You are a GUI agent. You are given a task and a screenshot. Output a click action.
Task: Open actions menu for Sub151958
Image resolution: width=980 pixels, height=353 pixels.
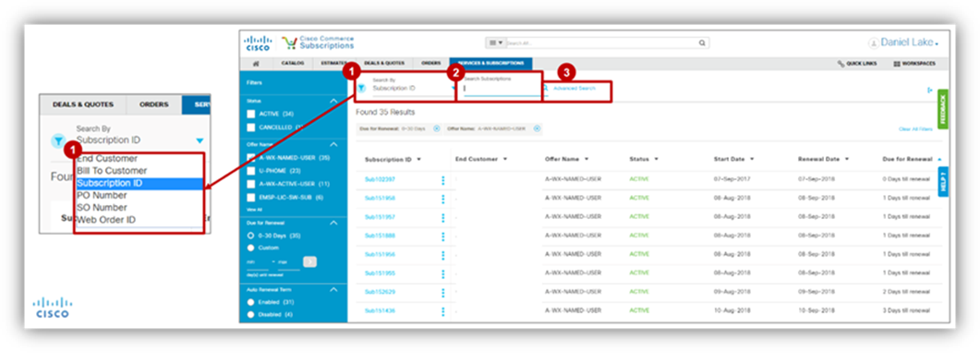click(443, 199)
